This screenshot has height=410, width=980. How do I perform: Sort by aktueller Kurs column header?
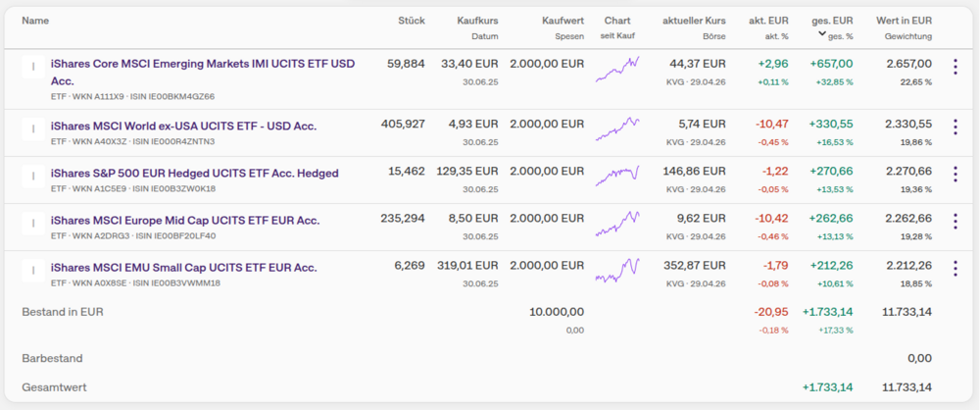[695, 21]
